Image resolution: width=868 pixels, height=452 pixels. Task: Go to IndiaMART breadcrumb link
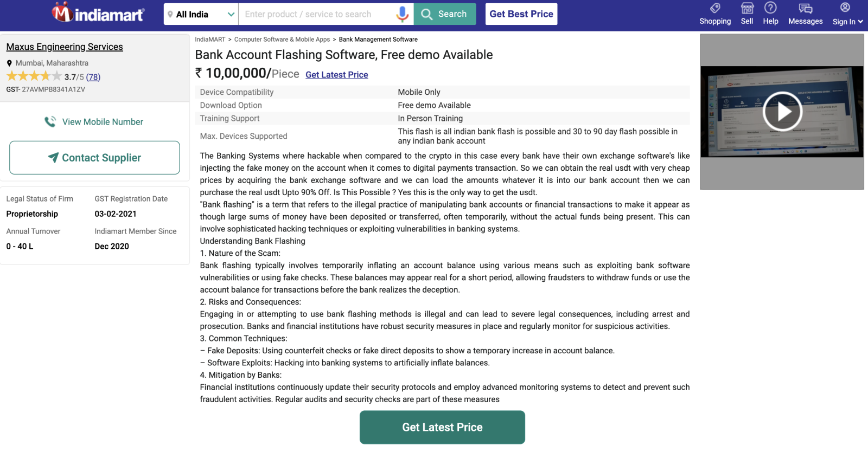click(210, 40)
